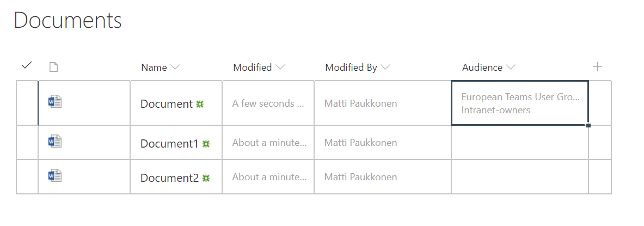Viewport: 644px width, 226px height.
Task: Click the file type column header icon
Action: 53,68
